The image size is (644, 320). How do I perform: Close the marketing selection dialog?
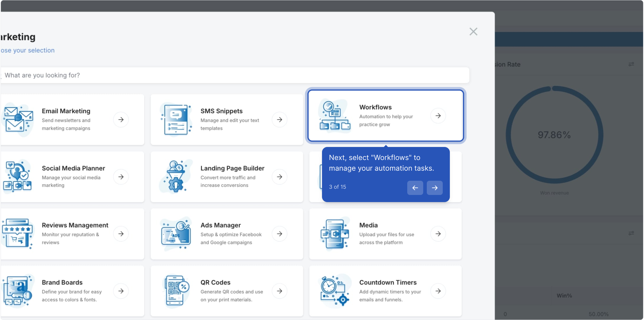(473, 32)
